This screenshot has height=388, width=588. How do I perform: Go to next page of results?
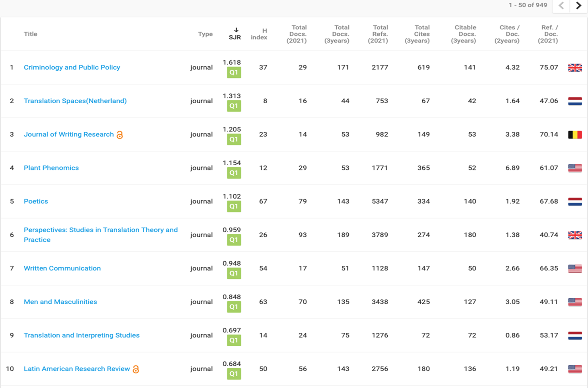pos(578,6)
